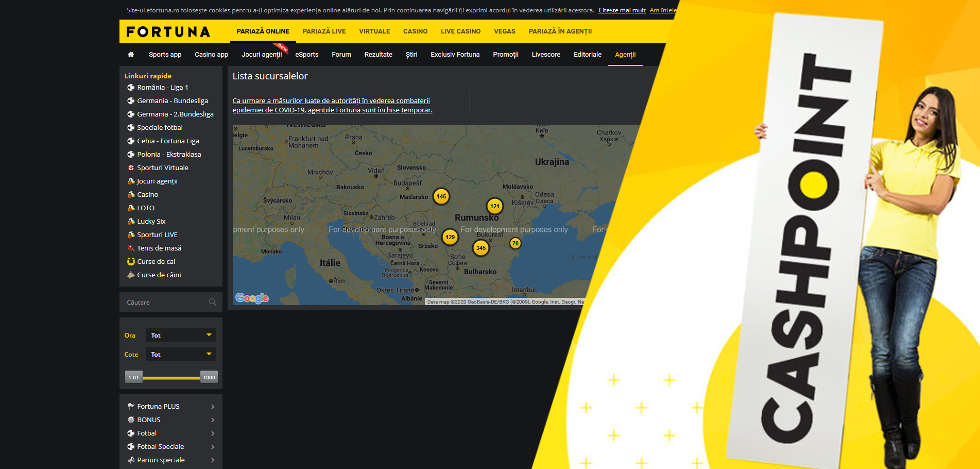Open Știri page

click(411, 55)
